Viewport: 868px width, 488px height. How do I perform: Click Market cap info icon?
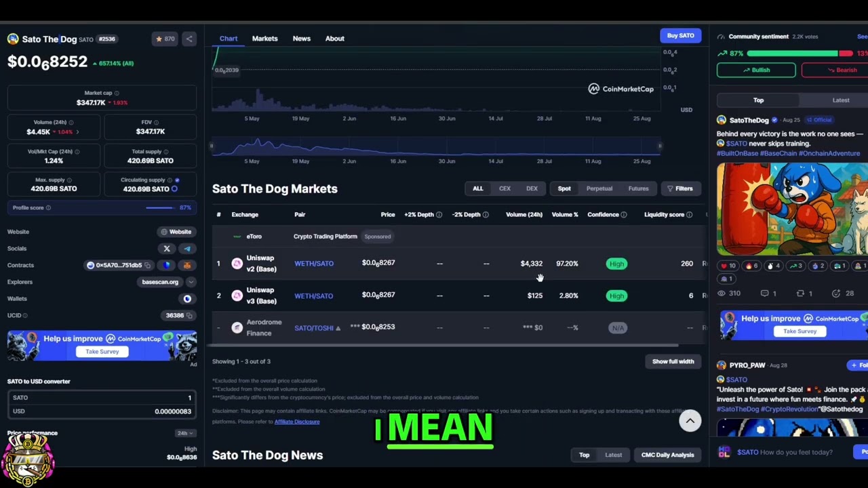click(117, 93)
